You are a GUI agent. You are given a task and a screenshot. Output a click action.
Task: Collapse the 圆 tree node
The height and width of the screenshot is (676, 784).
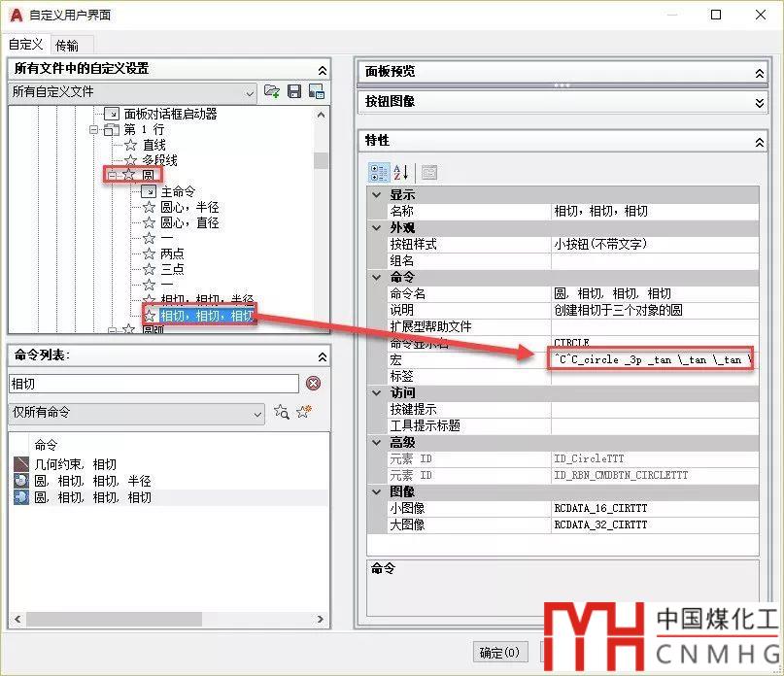pos(112,176)
